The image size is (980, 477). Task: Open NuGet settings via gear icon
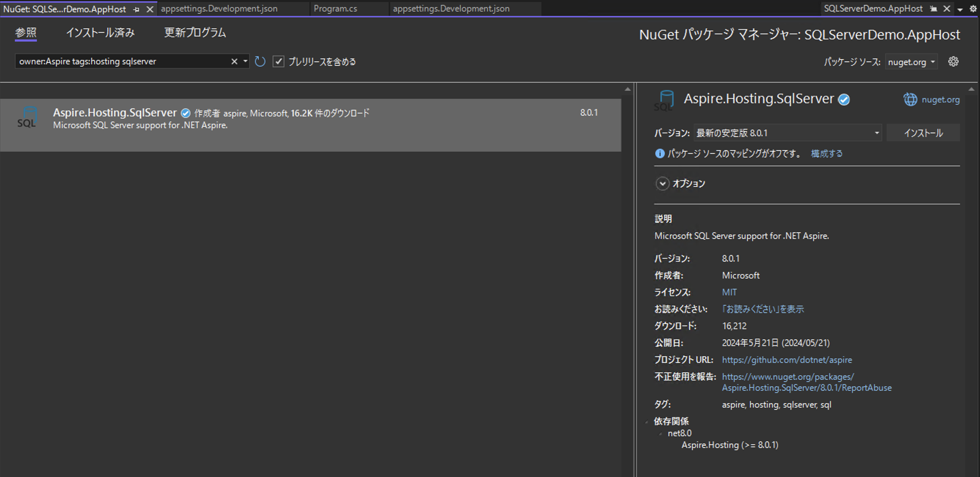coord(954,61)
